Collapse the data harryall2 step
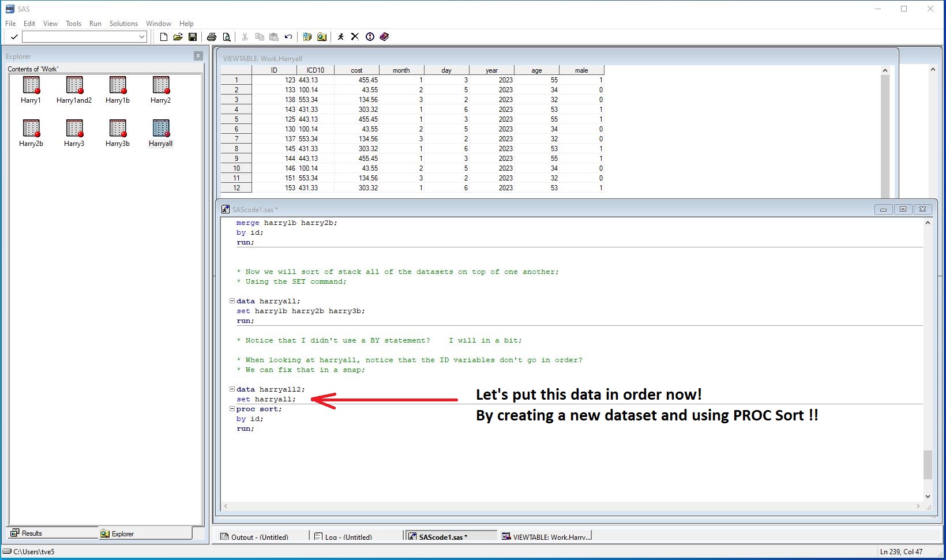 (232, 389)
